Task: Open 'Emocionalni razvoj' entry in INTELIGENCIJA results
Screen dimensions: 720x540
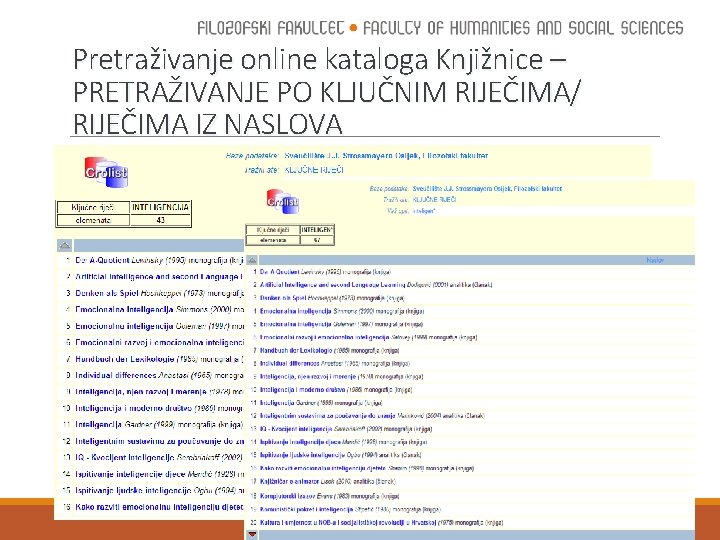Action: pyautogui.click(x=159, y=343)
